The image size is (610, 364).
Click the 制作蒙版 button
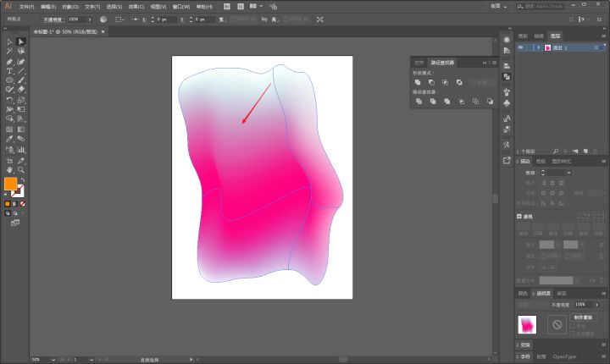(584, 317)
